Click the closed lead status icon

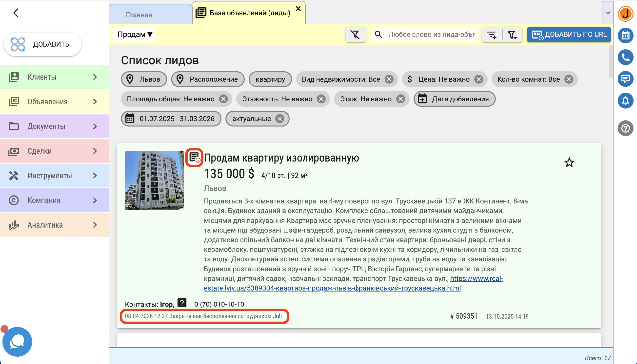[x=195, y=158]
